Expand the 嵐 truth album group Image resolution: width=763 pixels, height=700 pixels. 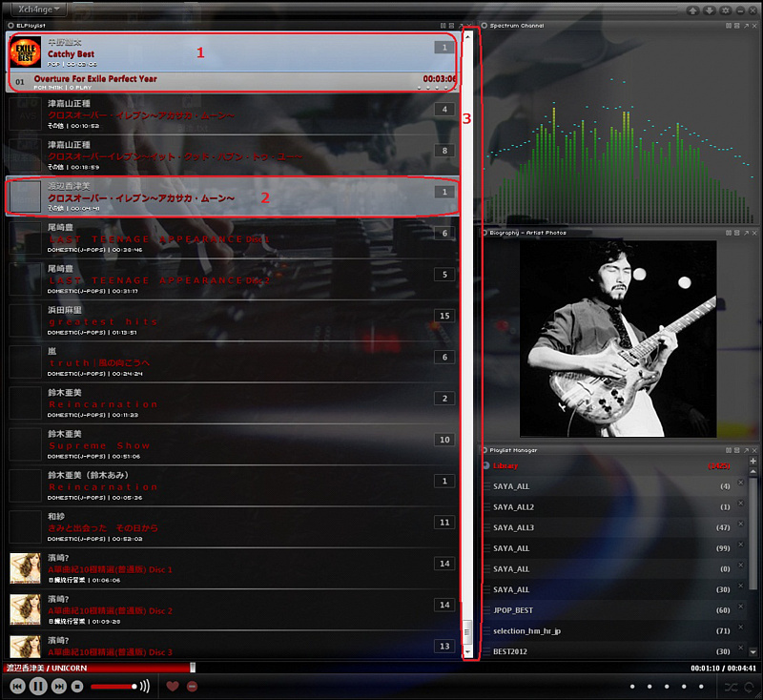pos(233,362)
